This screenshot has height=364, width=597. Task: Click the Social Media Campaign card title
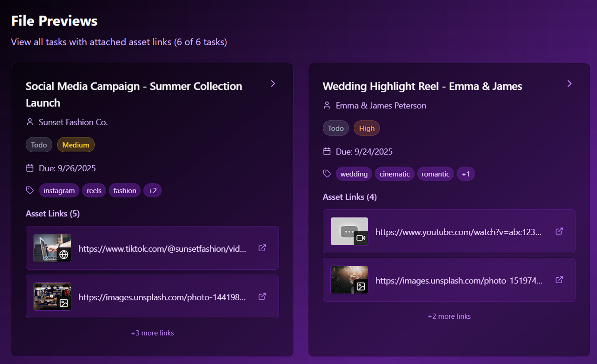[x=134, y=94]
